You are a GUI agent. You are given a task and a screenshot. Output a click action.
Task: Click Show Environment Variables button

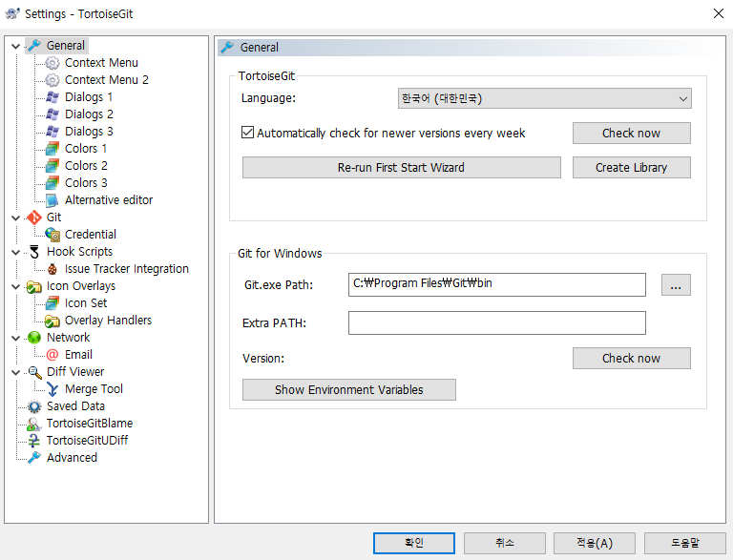click(x=348, y=390)
